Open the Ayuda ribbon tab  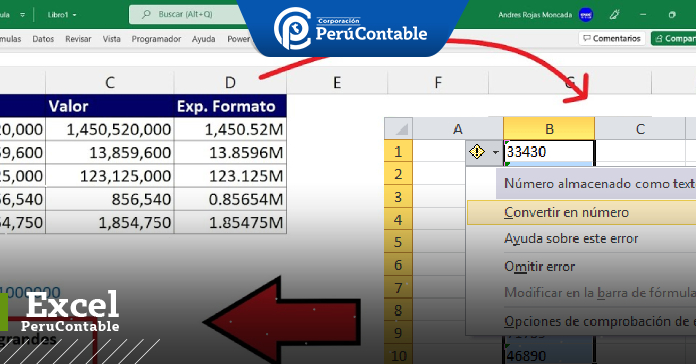click(203, 39)
